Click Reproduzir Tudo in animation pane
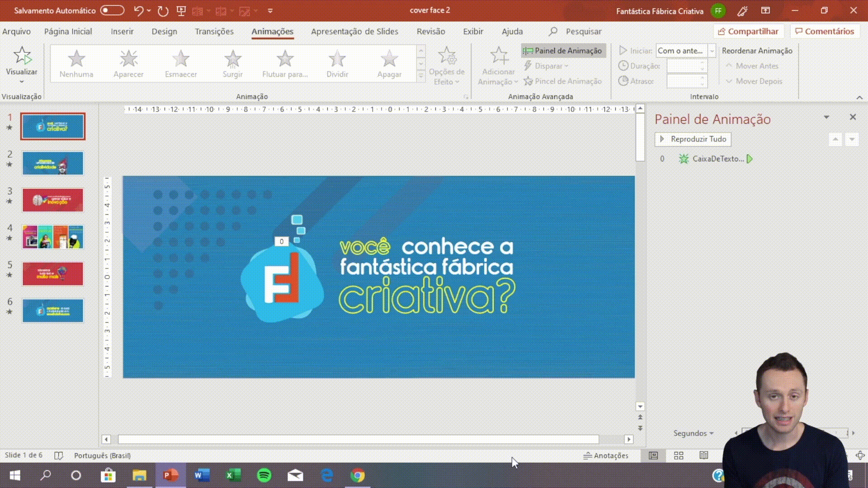This screenshot has height=488, width=868. click(693, 139)
